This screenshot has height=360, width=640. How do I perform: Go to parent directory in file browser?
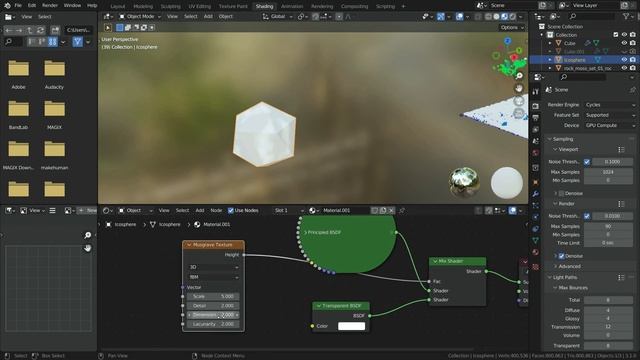point(29,30)
